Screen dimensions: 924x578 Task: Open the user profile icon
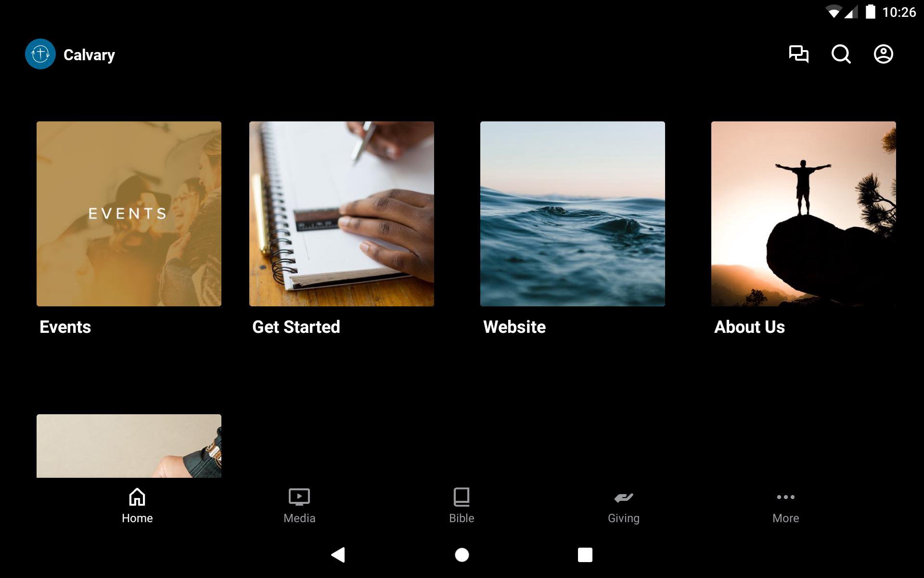(x=883, y=54)
